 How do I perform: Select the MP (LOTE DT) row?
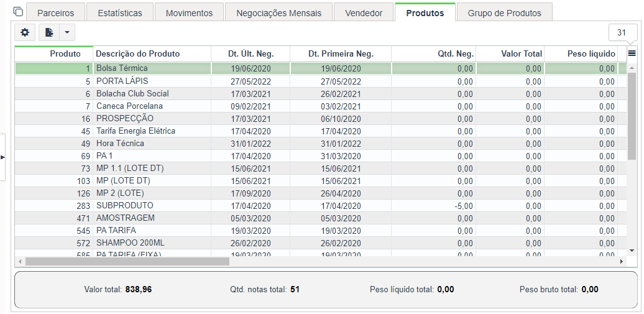pos(321,180)
